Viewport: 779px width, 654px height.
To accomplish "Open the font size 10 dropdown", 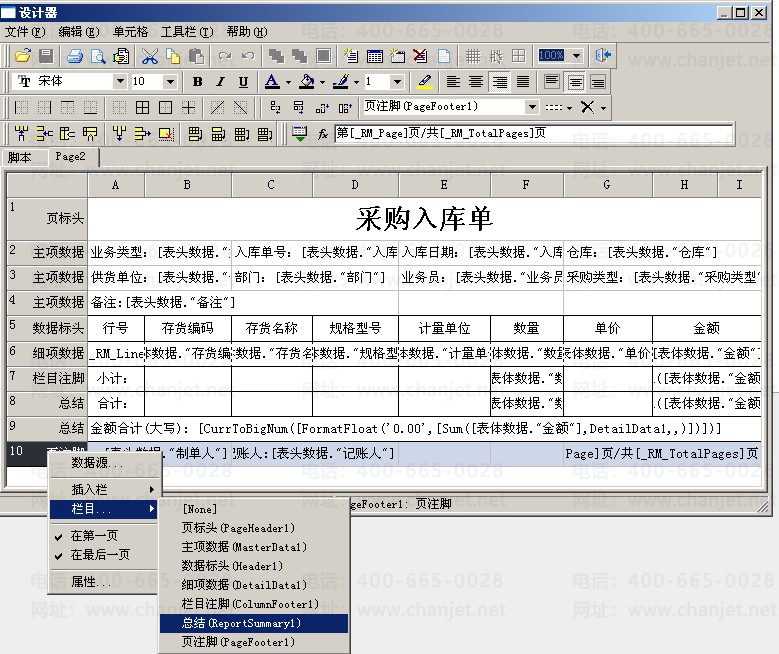I will [170, 82].
